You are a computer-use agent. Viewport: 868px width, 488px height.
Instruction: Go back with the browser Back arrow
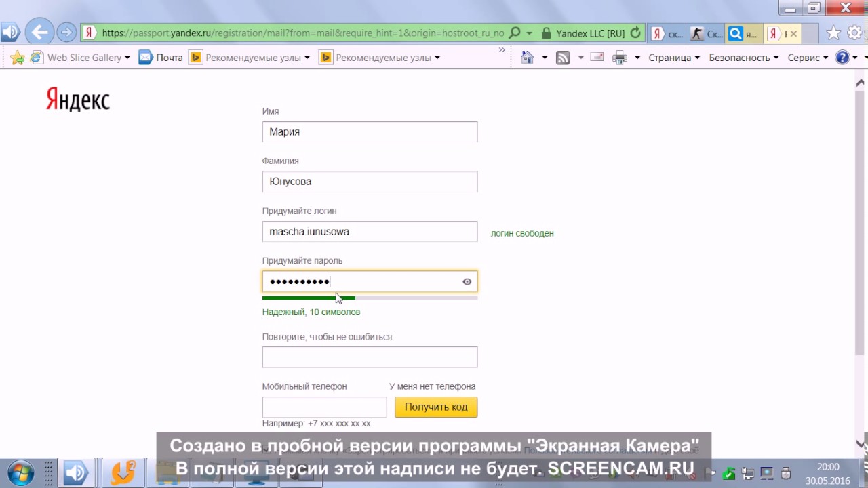(x=40, y=32)
